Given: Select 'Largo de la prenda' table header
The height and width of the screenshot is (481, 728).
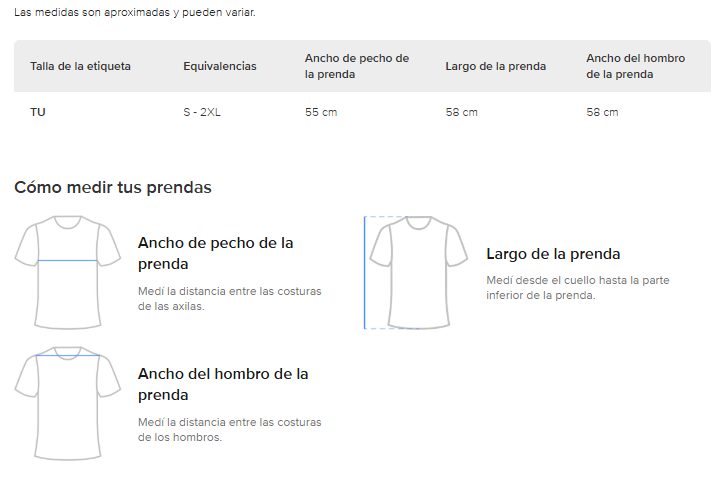Looking at the screenshot, I should click(x=495, y=66).
